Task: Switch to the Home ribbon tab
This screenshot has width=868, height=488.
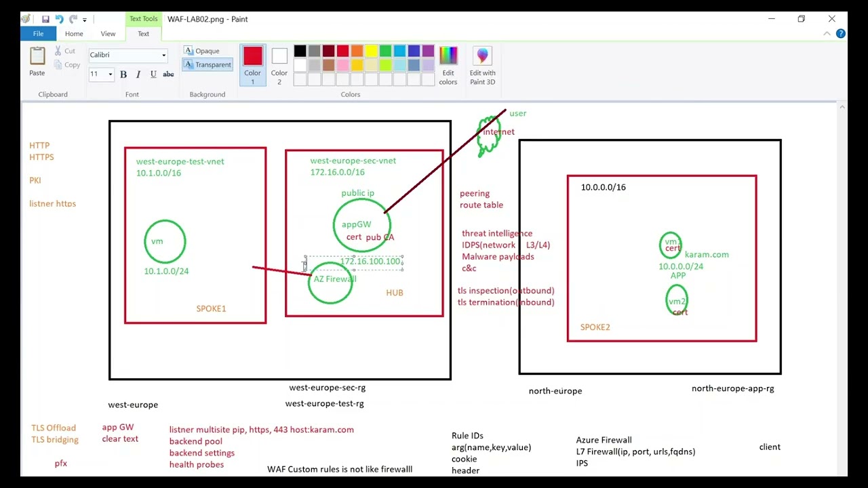Action: pyautogui.click(x=74, y=33)
